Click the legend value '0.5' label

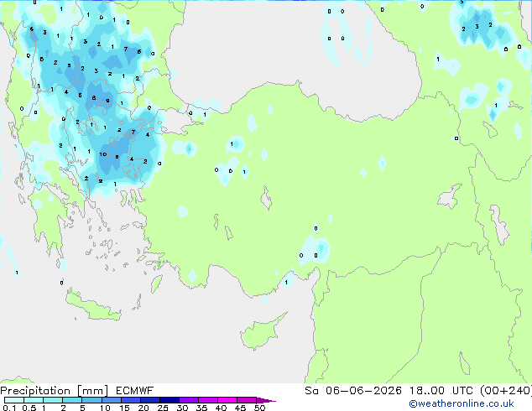tap(29, 408)
